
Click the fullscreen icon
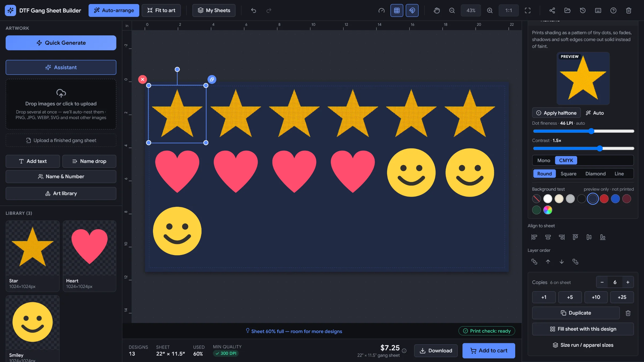528,10
